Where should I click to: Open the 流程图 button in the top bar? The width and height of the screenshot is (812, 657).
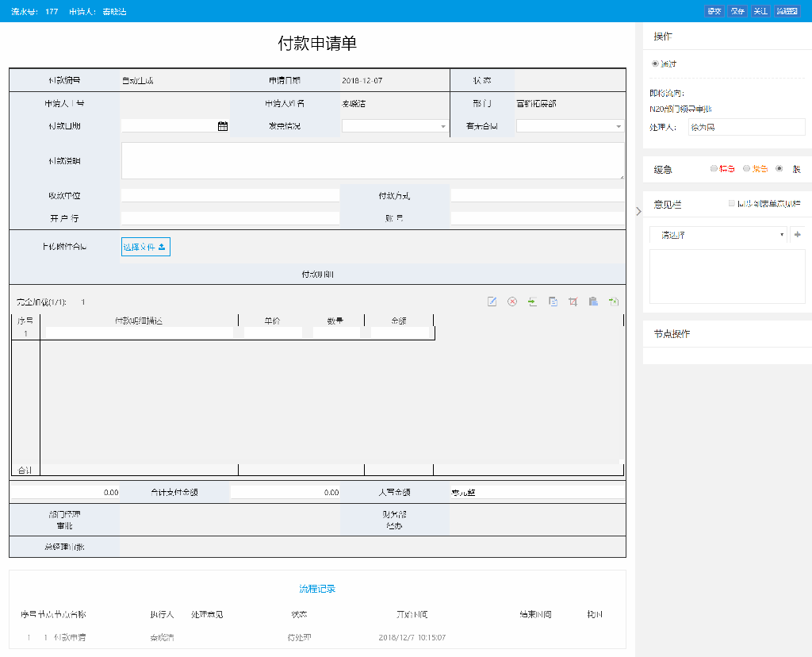(x=787, y=11)
